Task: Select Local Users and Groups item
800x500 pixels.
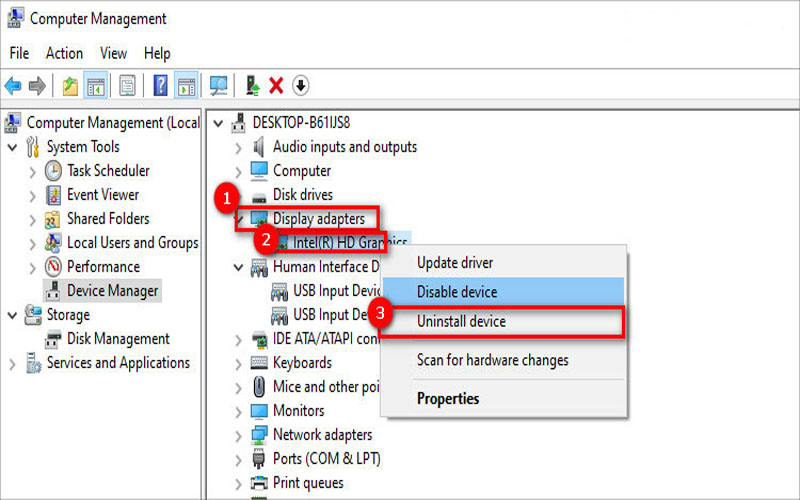Action: click(x=133, y=243)
